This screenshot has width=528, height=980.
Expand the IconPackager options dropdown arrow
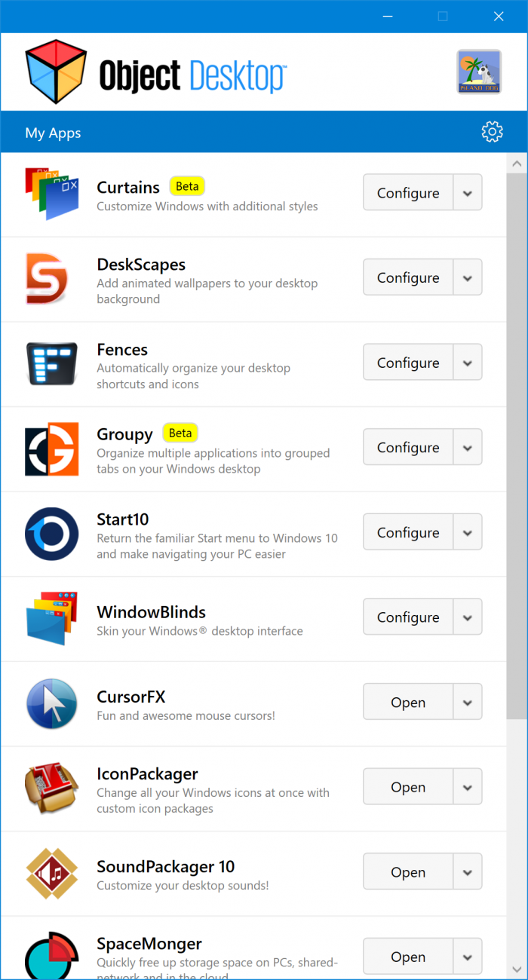point(468,787)
